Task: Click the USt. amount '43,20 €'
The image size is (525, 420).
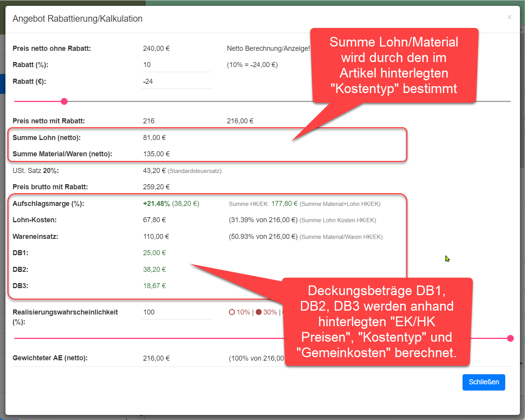Action: coord(154,171)
